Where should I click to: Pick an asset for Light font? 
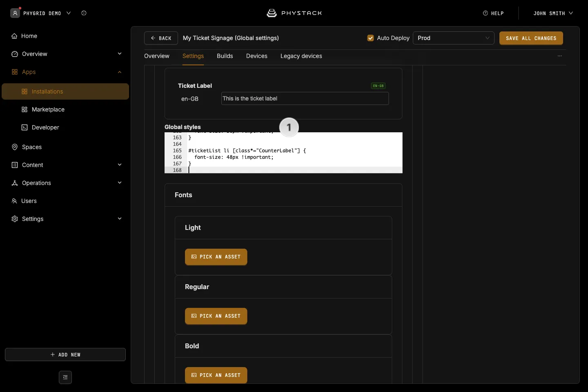pos(216,257)
